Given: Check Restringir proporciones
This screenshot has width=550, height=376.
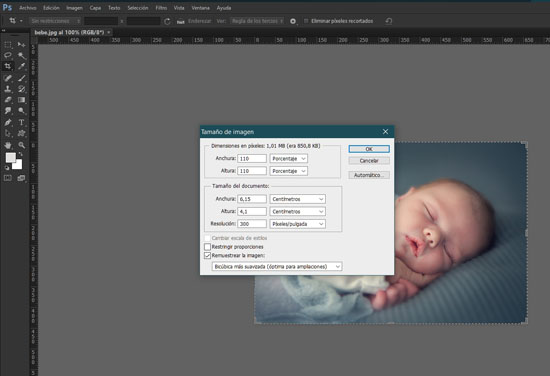Looking at the screenshot, I should click(x=207, y=247).
